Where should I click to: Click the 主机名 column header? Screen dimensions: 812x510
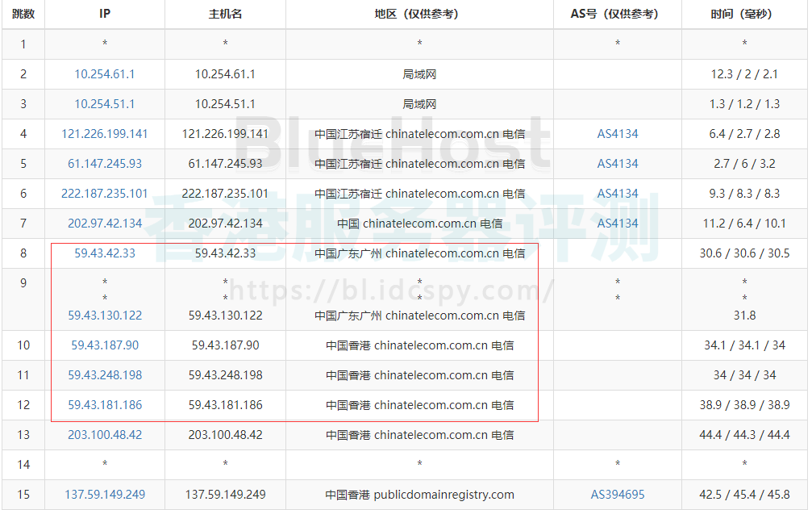pyautogui.click(x=225, y=15)
